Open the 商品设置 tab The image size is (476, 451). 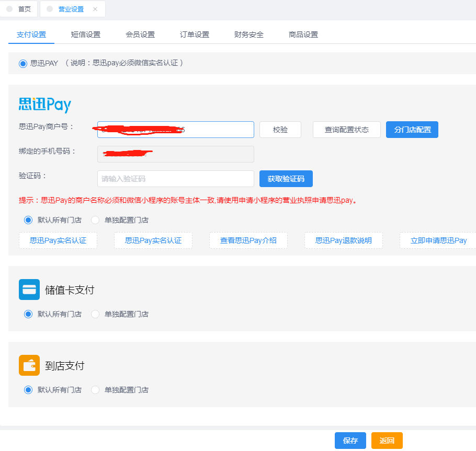coord(303,34)
